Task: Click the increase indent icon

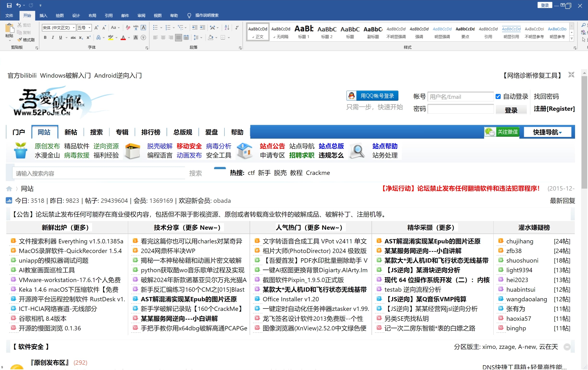Action: [x=203, y=28]
